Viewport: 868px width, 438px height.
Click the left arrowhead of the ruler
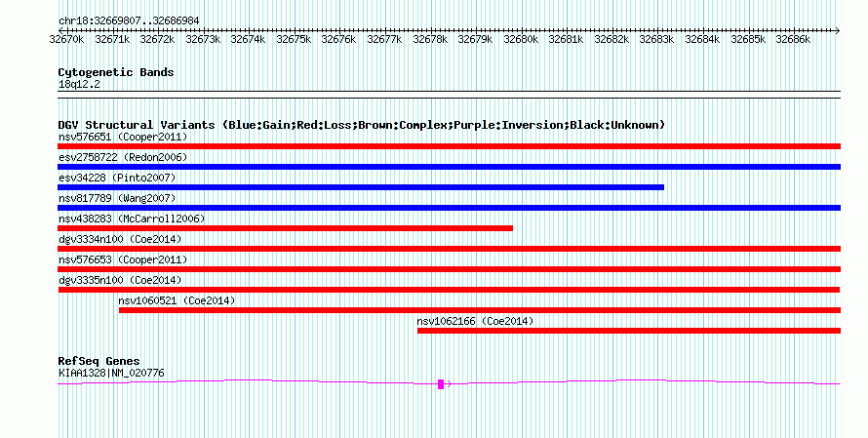(x=60, y=30)
